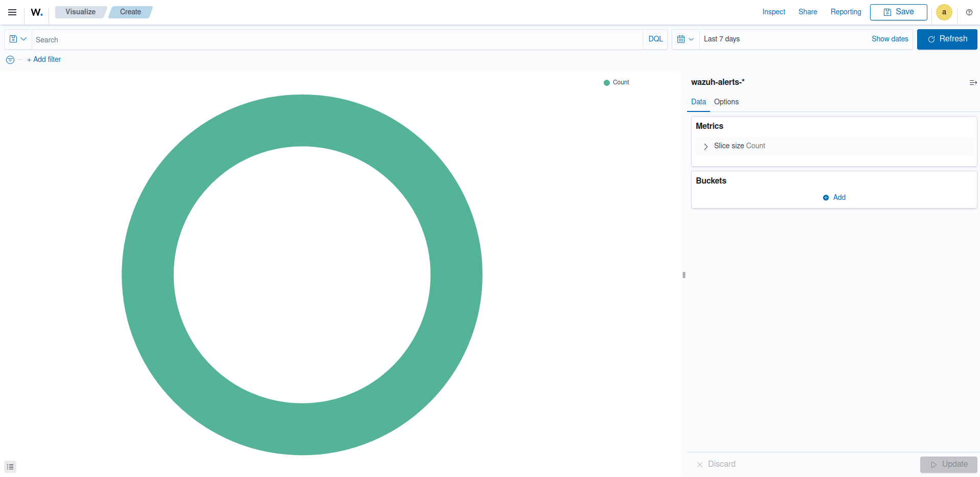Toggle DQL query language
The image size is (980, 477).
655,39
